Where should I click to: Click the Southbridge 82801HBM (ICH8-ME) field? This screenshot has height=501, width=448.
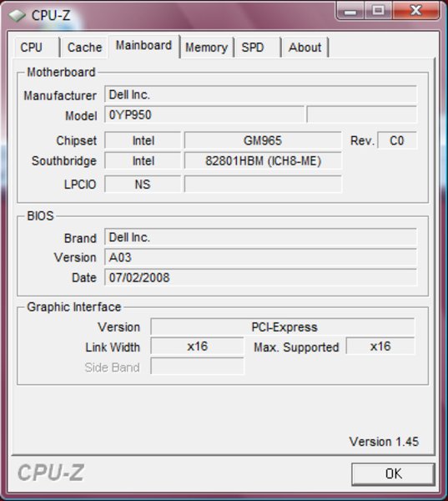coord(263,160)
